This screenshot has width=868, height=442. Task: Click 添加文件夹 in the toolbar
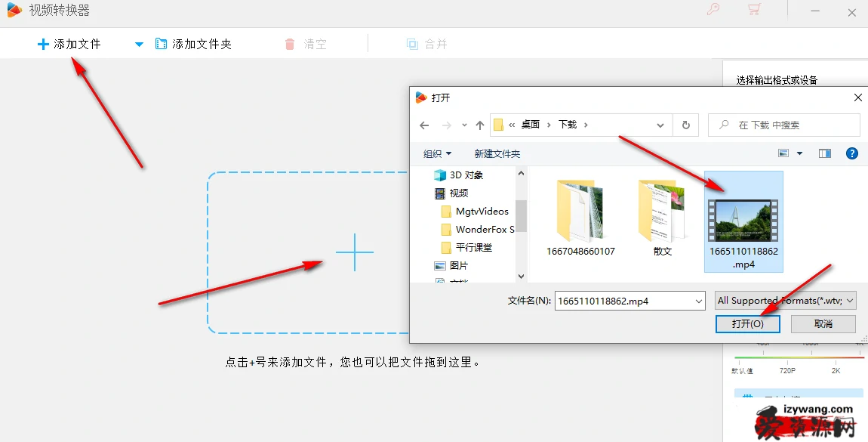194,45
